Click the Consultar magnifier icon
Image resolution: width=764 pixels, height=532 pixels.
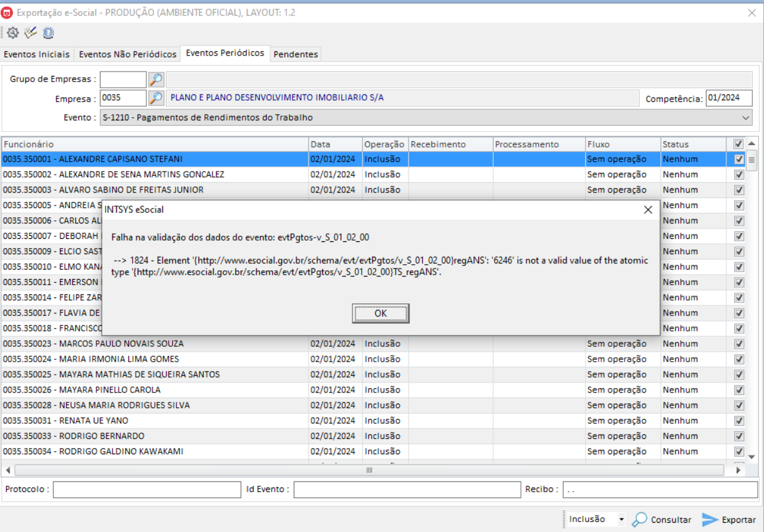(640, 520)
